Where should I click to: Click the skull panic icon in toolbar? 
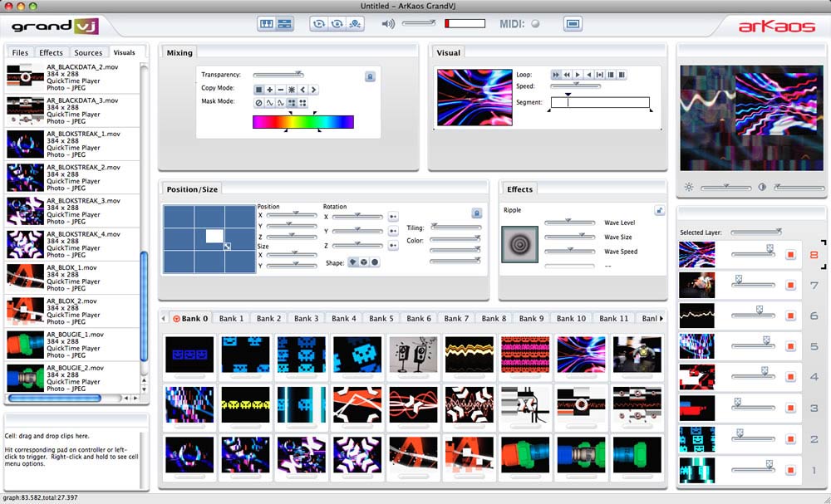[x=355, y=24]
